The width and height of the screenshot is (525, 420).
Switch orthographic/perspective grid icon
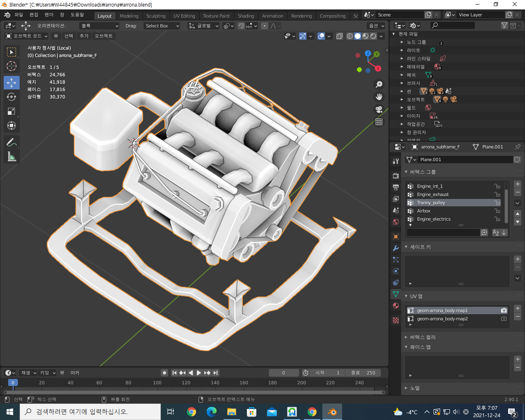tap(379, 122)
